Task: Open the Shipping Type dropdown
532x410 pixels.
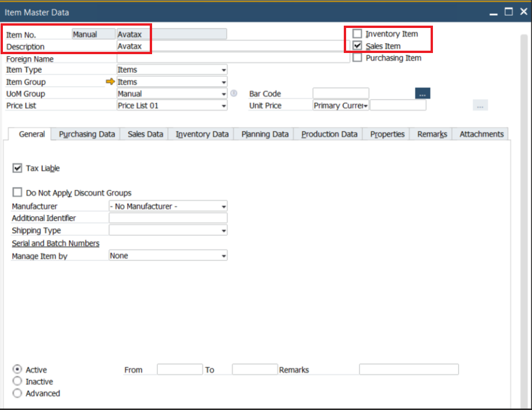Action: click(x=168, y=230)
